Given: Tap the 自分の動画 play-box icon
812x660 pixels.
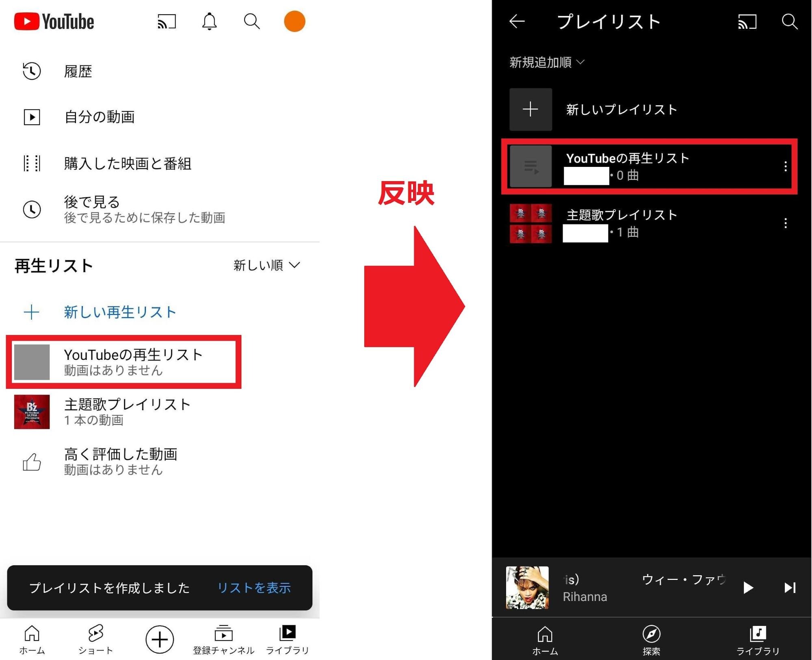Looking at the screenshot, I should 32,117.
